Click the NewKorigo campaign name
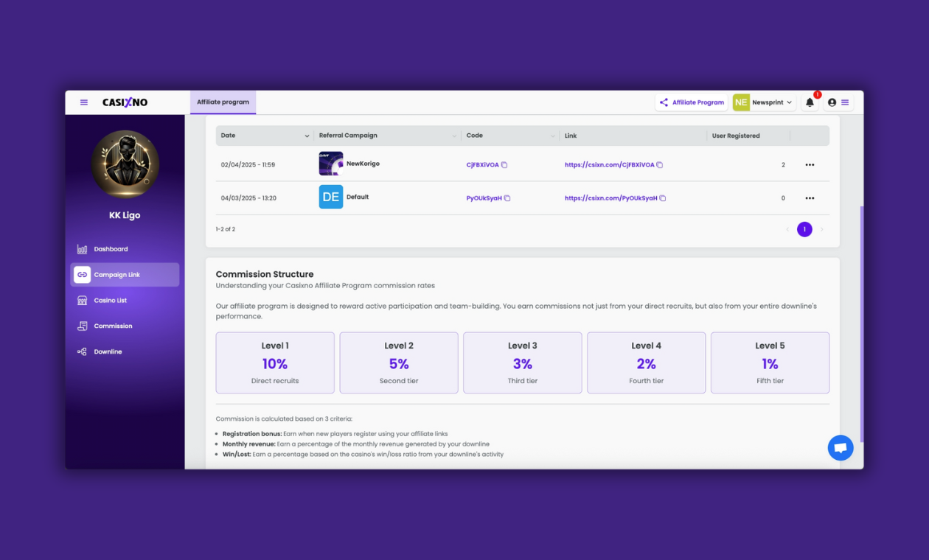Image resolution: width=929 pixels, height=560 pixels. [363, 164]
